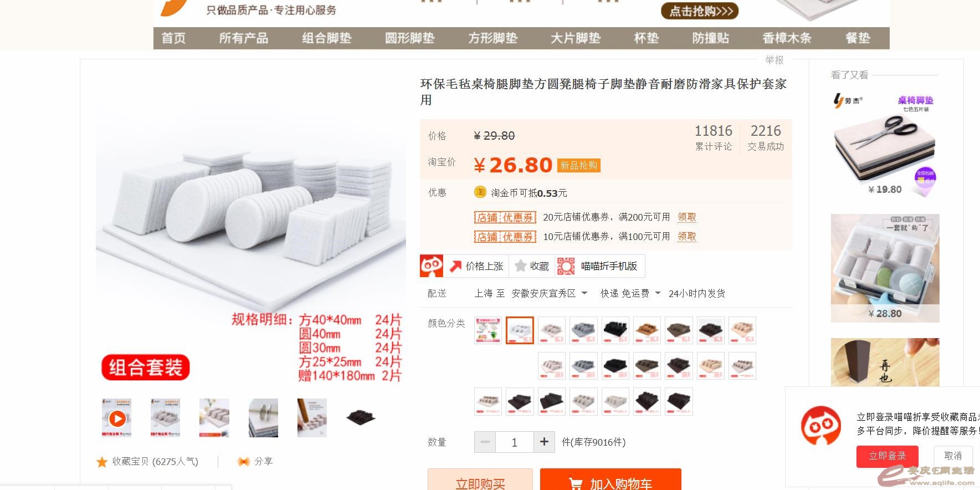This screenshot has height=490, width=980.
Task: Expand the 快递 免运费 shipping dropdown
Action: click(x=630, y=293)
